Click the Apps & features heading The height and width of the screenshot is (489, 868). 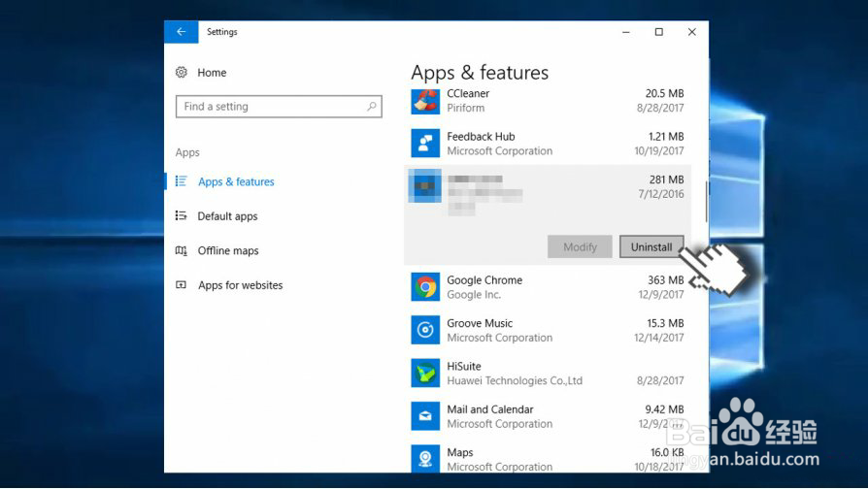tap(480, 73)
